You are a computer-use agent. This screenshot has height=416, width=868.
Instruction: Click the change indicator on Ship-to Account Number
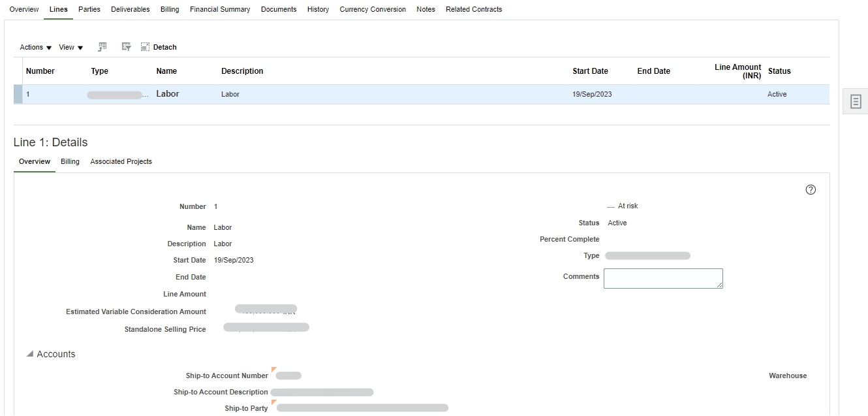point(273,370)
